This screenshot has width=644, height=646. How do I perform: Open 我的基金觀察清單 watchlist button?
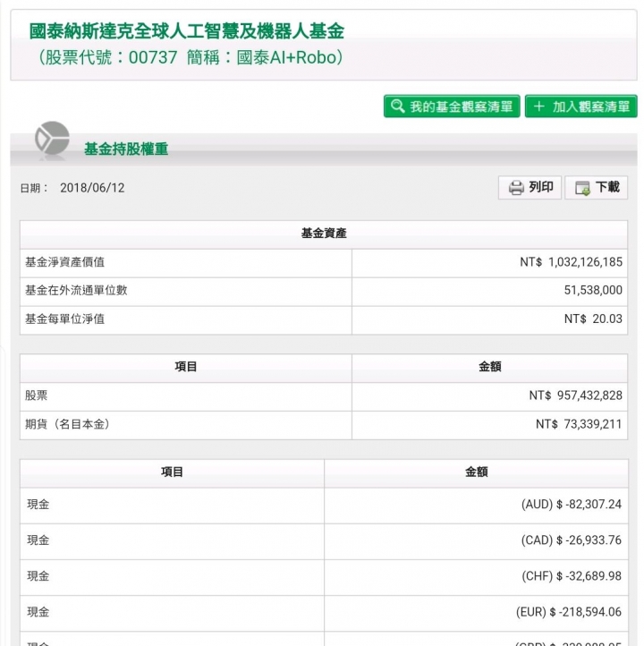point(452,106)
